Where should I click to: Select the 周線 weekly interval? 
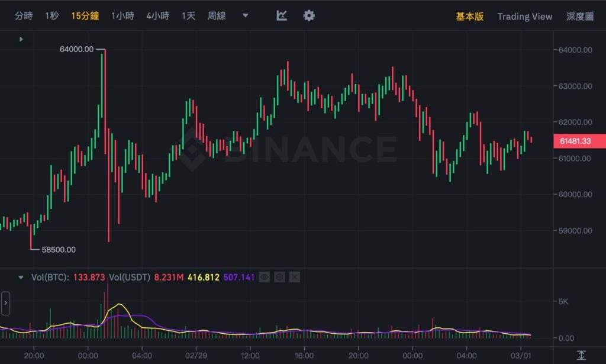point(217,16)
